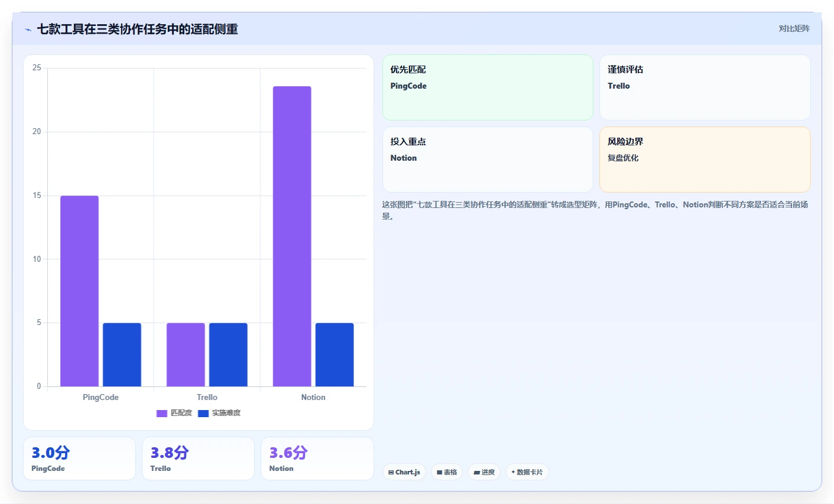Click the PingCode blue 实施难度 bar
The height and width of the screenshot is (504, 834).
[x=122, y=355]
